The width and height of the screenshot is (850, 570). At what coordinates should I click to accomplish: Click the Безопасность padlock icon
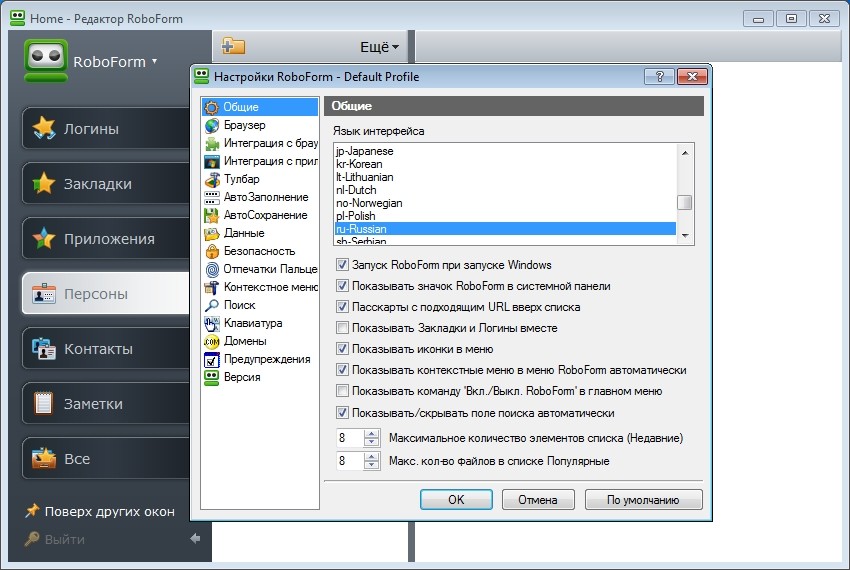pyautogui.click(x=211, y=251)
